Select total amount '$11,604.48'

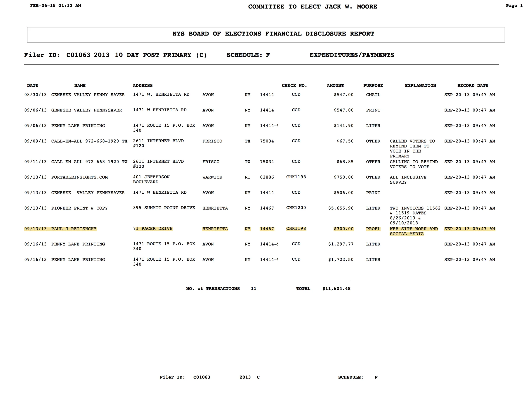coord(336,288)
